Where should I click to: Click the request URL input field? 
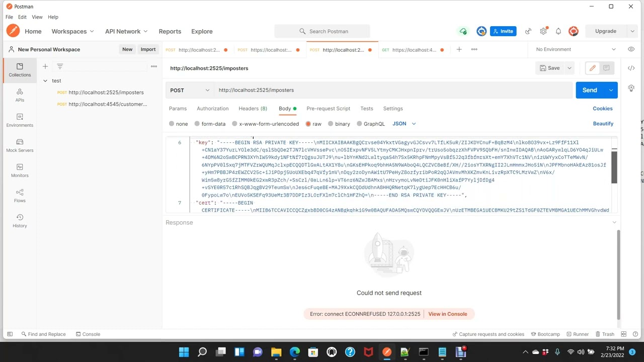coord(392,90)
